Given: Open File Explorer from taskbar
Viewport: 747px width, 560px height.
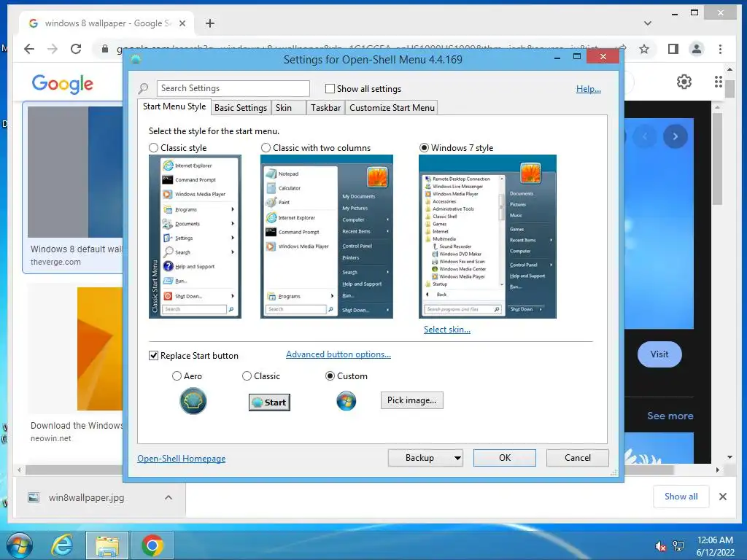Looking at the screenshot, I should pos(107,545).
